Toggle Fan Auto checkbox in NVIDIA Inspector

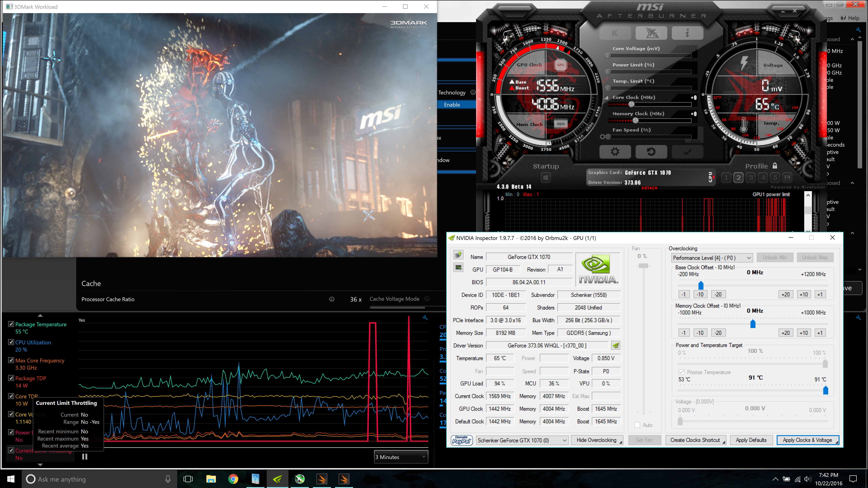[637, 425]
